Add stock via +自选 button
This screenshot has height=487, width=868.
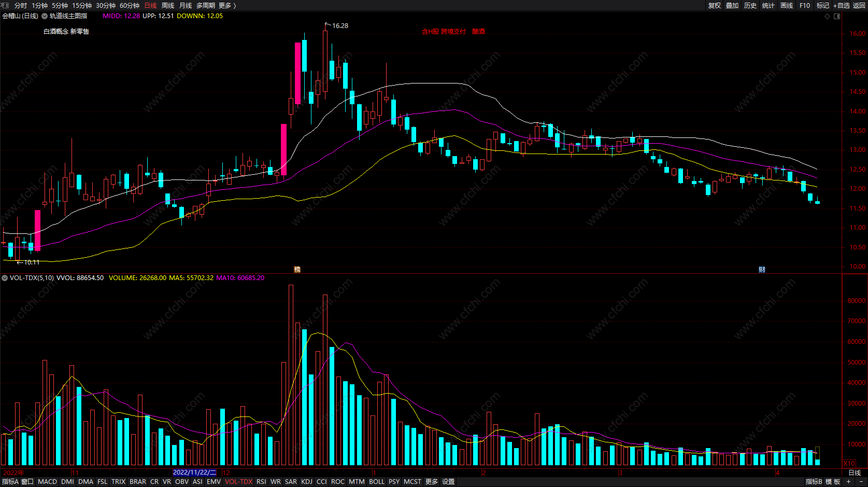pos(841,5)
